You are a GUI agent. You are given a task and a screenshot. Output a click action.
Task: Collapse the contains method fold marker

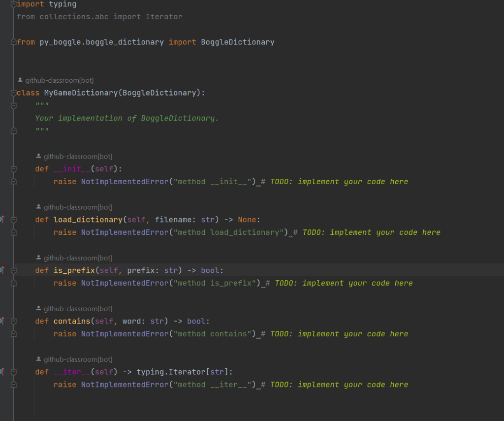click(13, 322)
